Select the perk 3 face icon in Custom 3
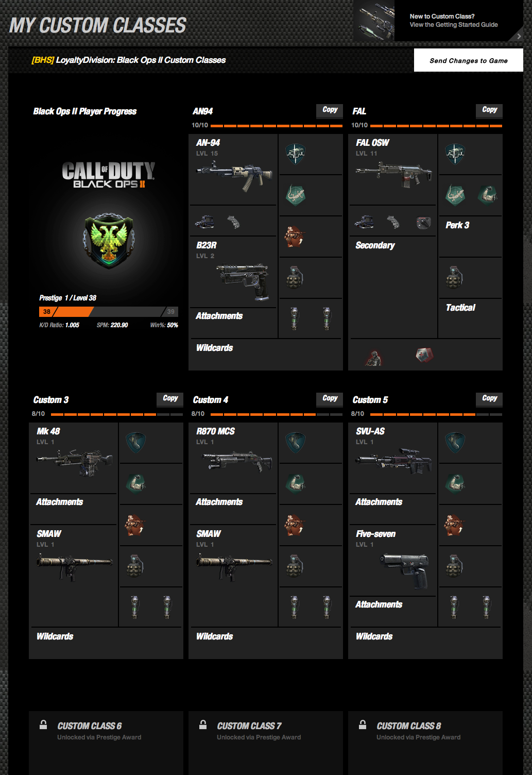532x775 pixels. click(x=135, y=525)
